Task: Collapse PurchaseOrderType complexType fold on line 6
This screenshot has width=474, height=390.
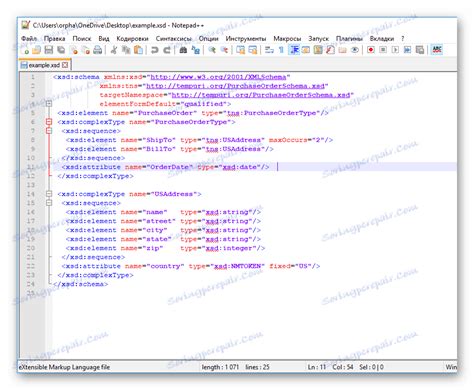Action: click(x=49, y=122)
